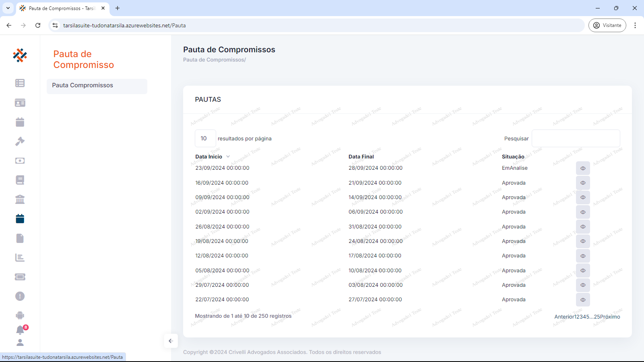
Task: Click the gavel icon in the sidebar
Action: point(20,141)
